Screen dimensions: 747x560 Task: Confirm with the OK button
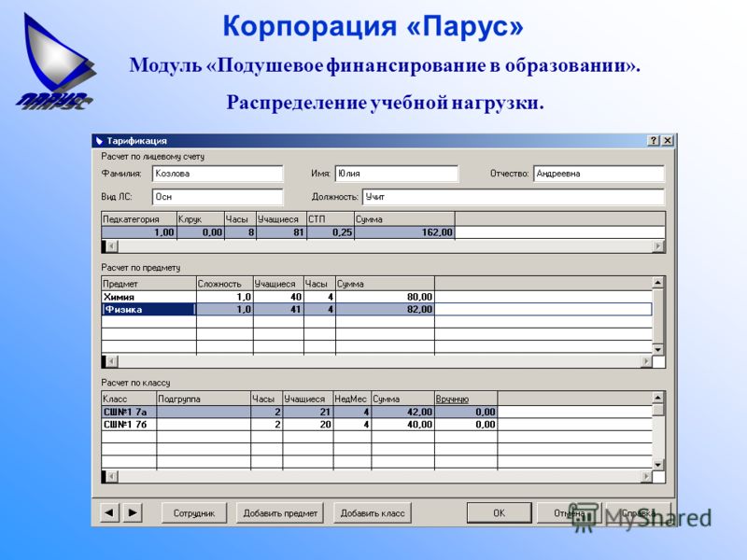499,512
